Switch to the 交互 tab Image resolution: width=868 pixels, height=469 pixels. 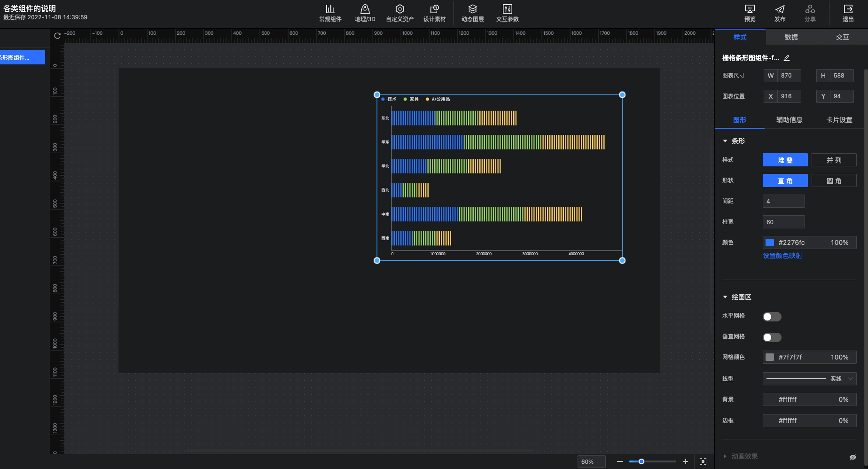(x=843, y=37)
